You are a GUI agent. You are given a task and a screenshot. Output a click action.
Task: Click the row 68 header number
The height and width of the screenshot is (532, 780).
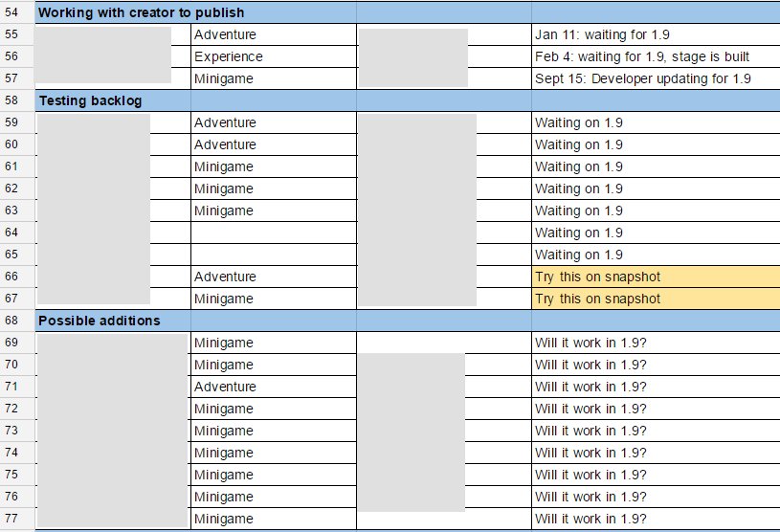12,321
